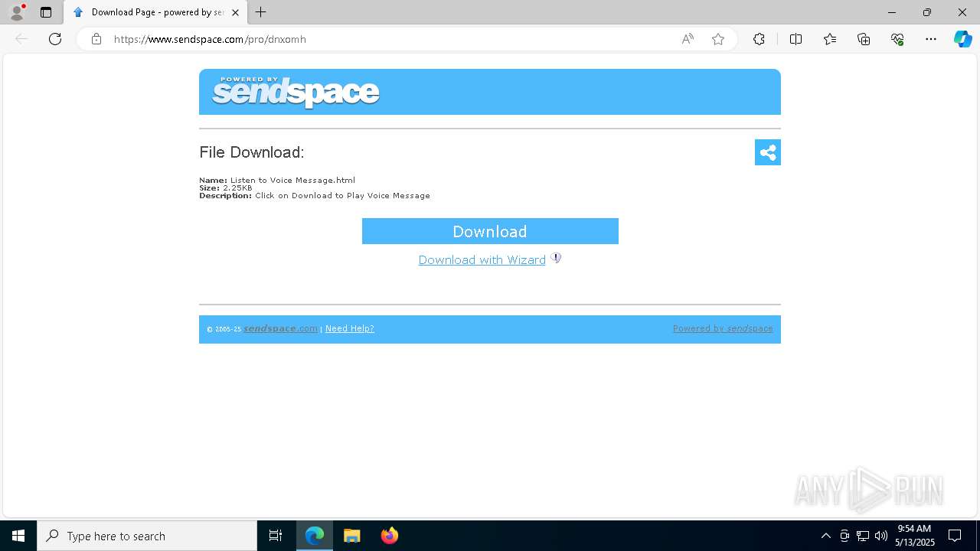Open the Download with Wizard link
This screenshot has width=980, height=551.
pos(482,260)
